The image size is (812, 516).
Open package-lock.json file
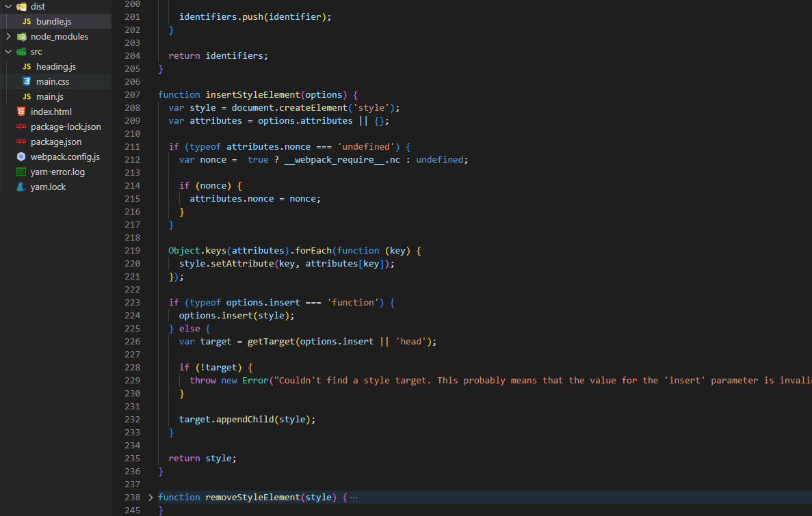[66, 127]
